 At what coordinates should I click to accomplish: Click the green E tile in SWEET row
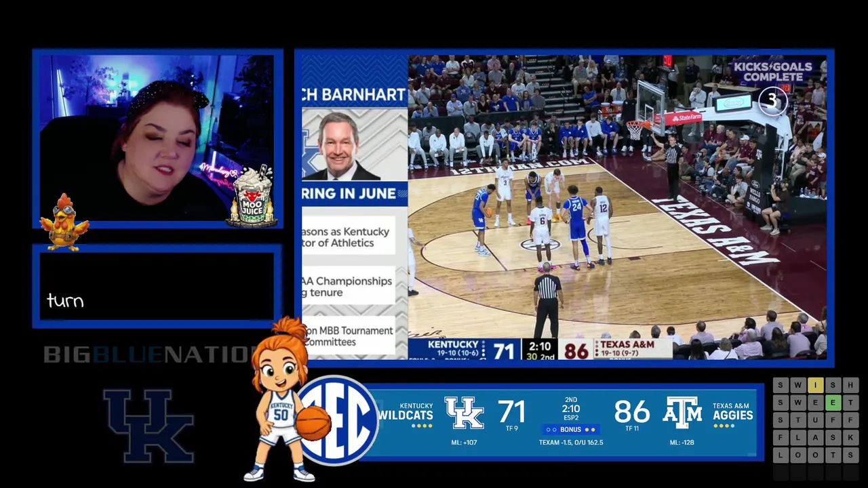coord(833,403)
